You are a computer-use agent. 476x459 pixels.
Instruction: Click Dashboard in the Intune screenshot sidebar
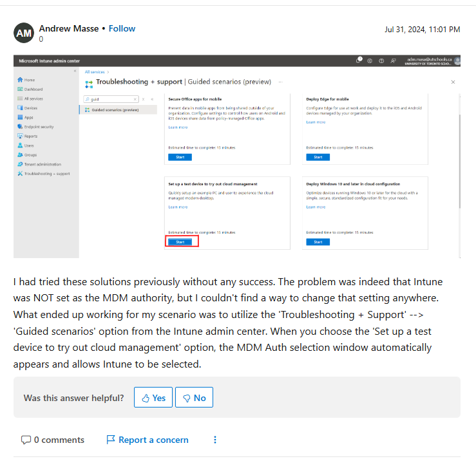(30, 89)
